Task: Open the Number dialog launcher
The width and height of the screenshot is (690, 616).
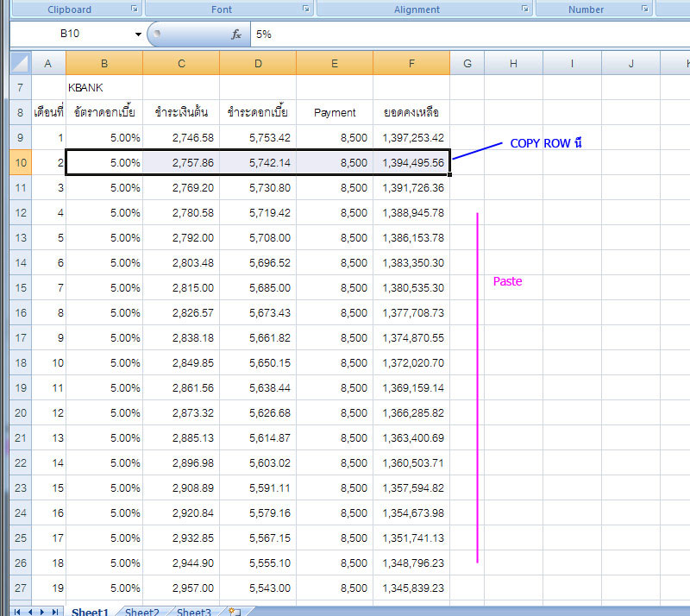Action: 644,9
